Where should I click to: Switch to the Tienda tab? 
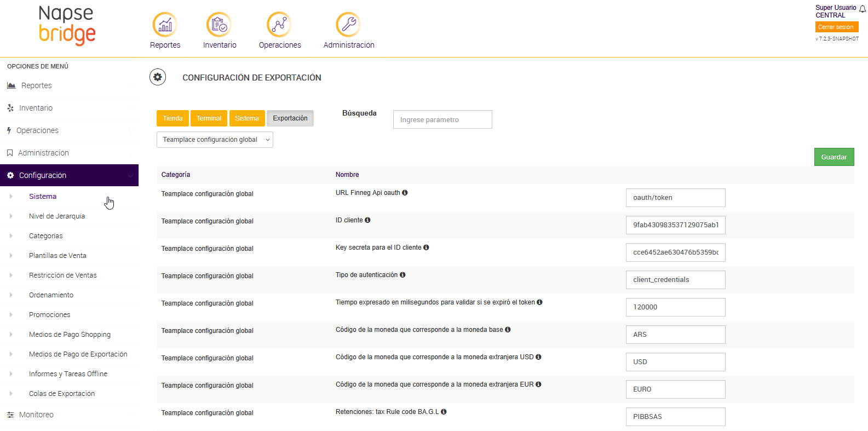pyautogui.click(x=173, y=118)
